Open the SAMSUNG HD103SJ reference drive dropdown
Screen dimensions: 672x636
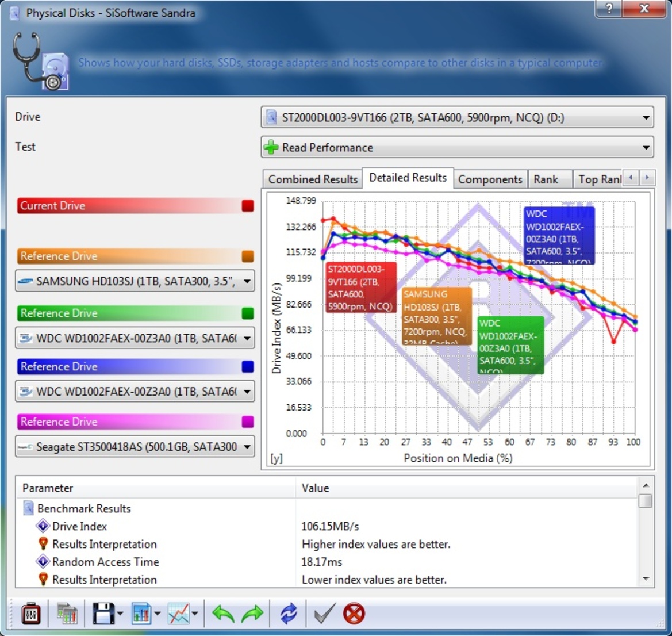click(x=135, y=281)
